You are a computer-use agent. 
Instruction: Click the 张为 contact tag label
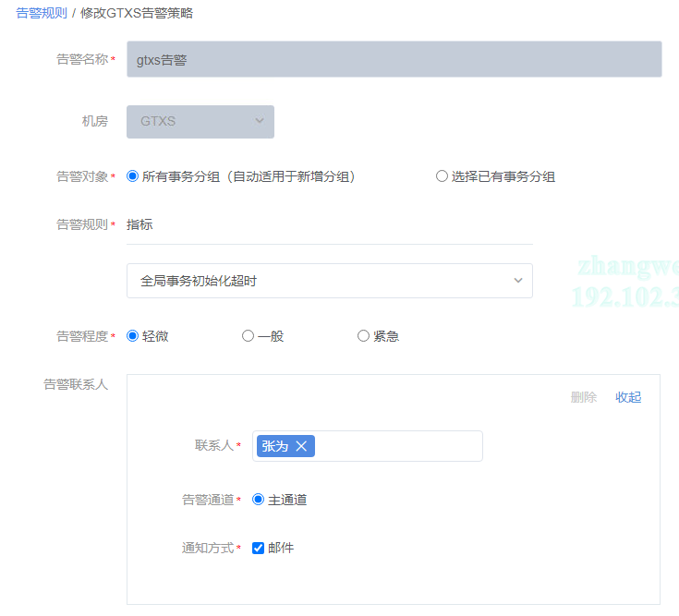click(275, 446)
